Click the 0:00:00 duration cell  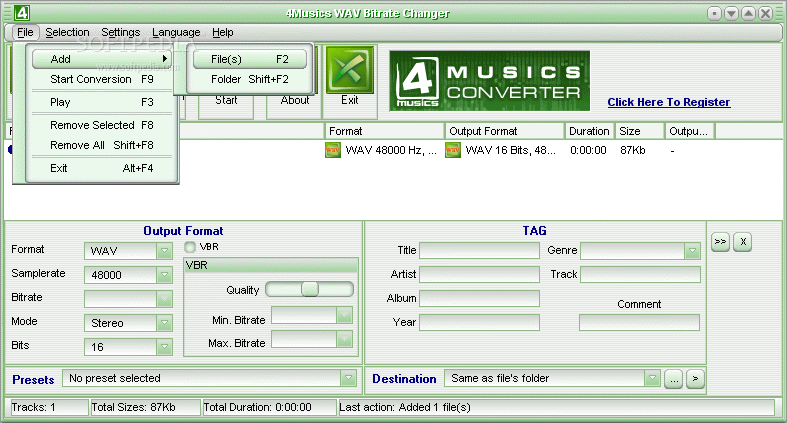point(588,151)
